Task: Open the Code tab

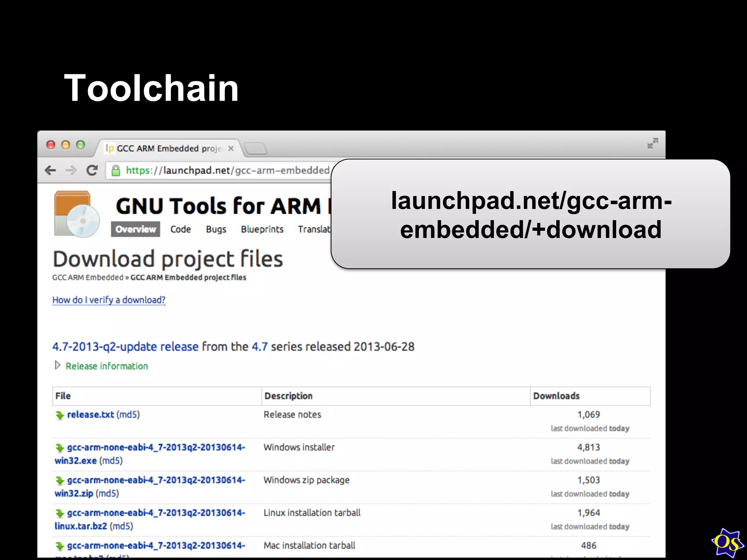Action: coord(181,229)
